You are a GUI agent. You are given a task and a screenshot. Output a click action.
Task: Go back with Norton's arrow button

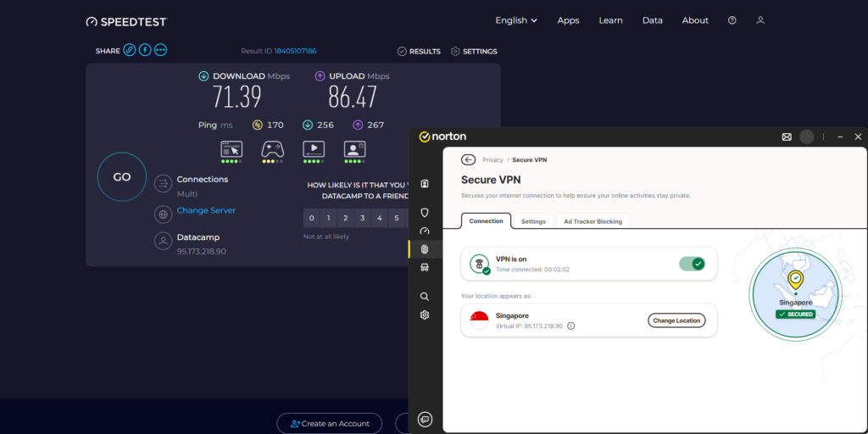point(468,160)
